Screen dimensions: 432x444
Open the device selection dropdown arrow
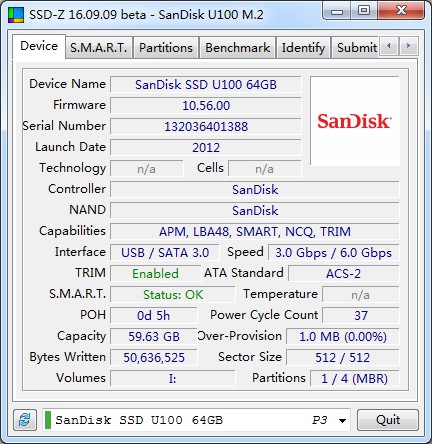click(x=342, y=421)
